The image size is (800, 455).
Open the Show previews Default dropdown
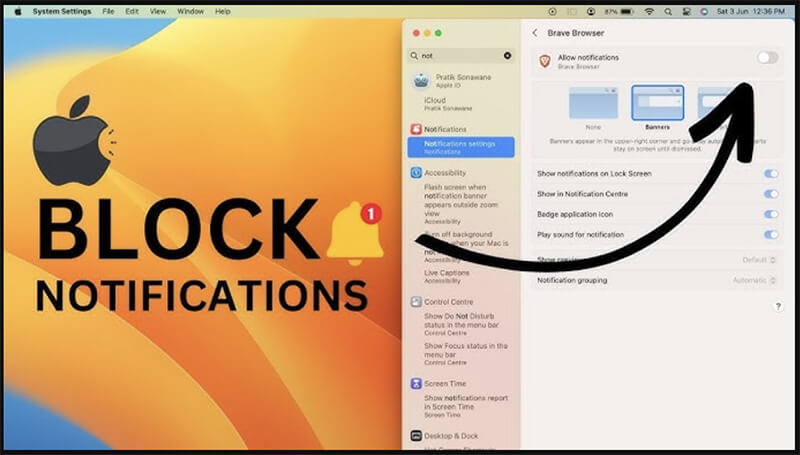click(x=759, y=260)
